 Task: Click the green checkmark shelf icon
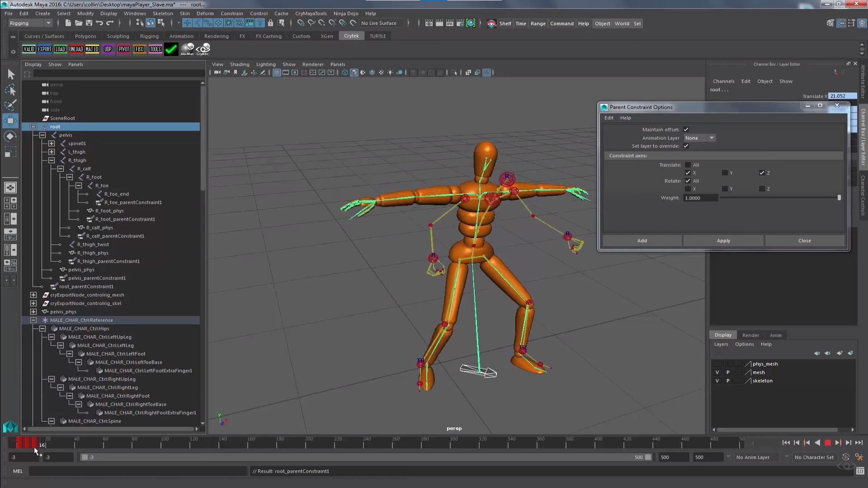pyautogui.click(x=171, y=49)
